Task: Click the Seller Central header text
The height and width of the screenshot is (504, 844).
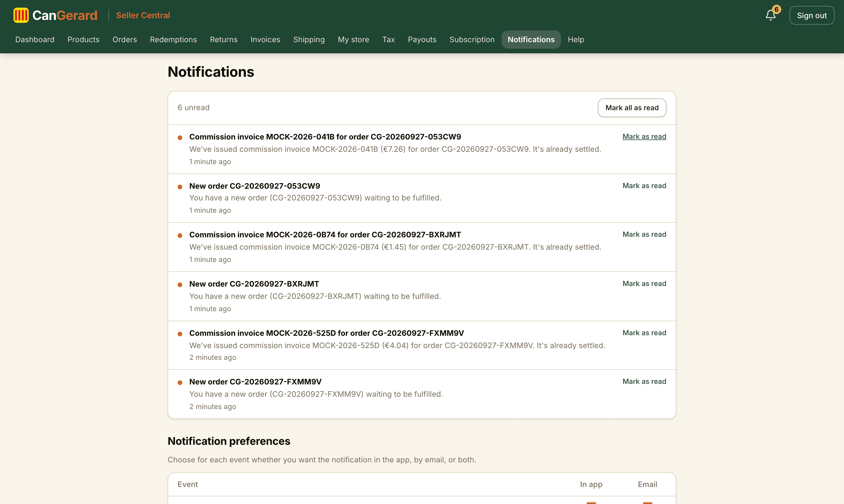Action: point(143,15)
